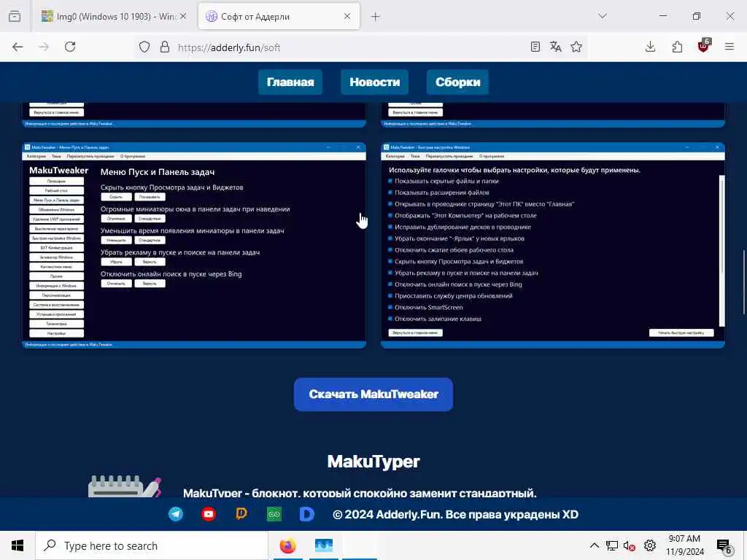Go to Главная page
The height and width of the screenshot is (560, 747).
[x=290, y=82]
